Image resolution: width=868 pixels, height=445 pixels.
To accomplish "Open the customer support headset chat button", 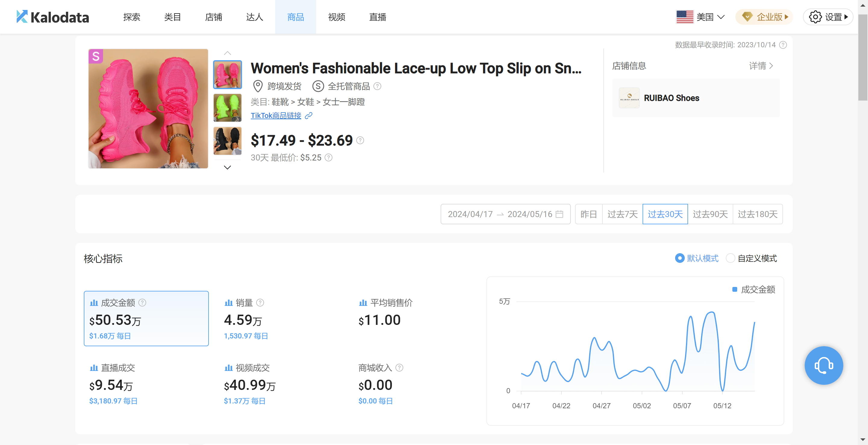I will click(x=823, y=365).
